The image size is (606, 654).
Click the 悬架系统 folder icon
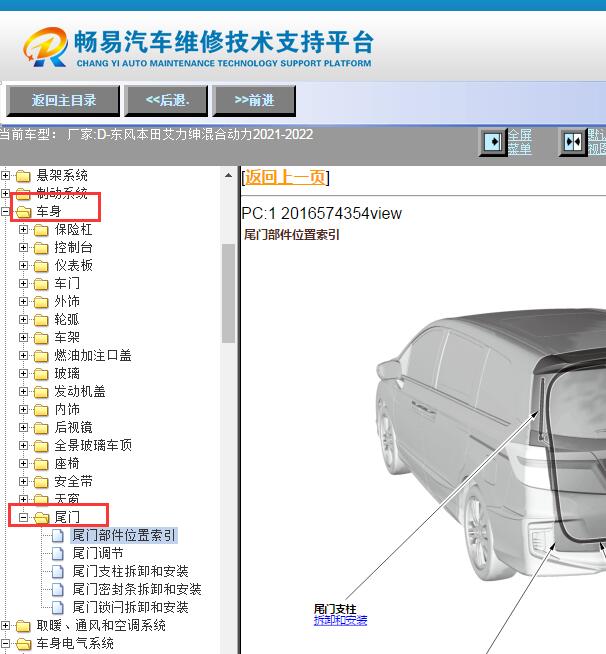pos(23,176)
